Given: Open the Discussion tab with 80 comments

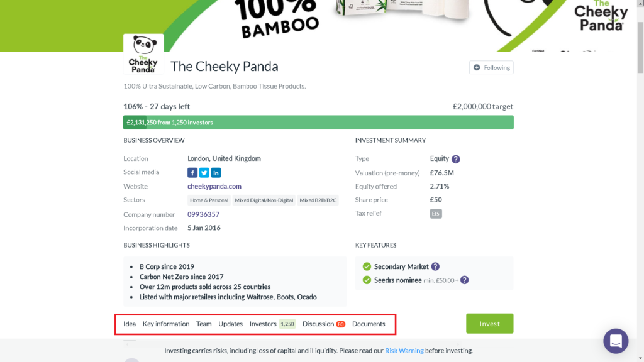Looking at the screenshot, I should (318, 324).
